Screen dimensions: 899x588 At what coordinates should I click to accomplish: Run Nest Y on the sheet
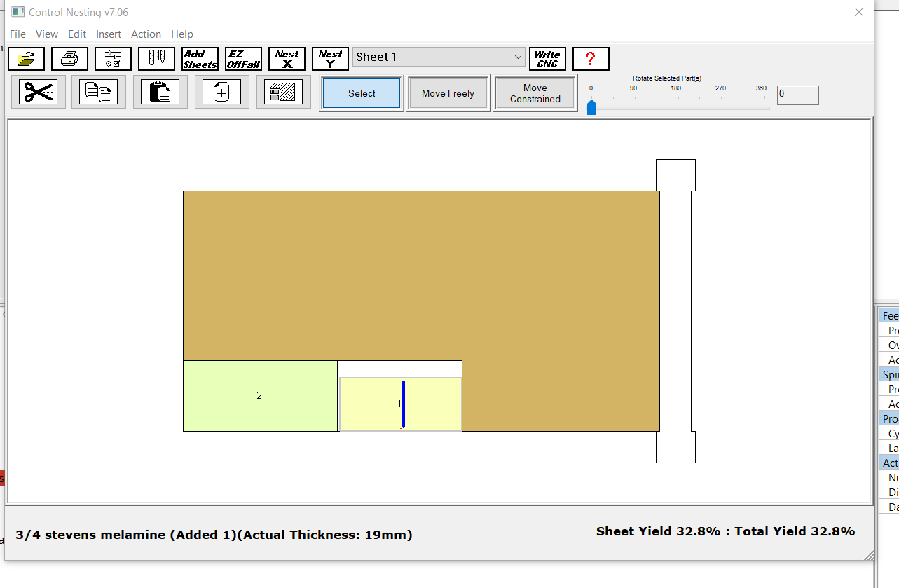pos(330,59)
